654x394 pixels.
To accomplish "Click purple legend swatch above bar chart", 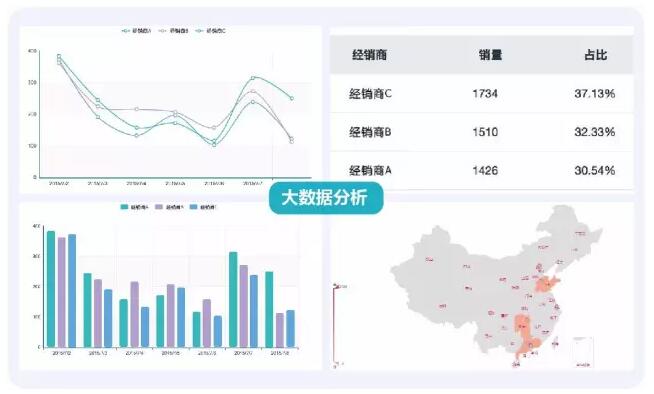I will (158, 207).
